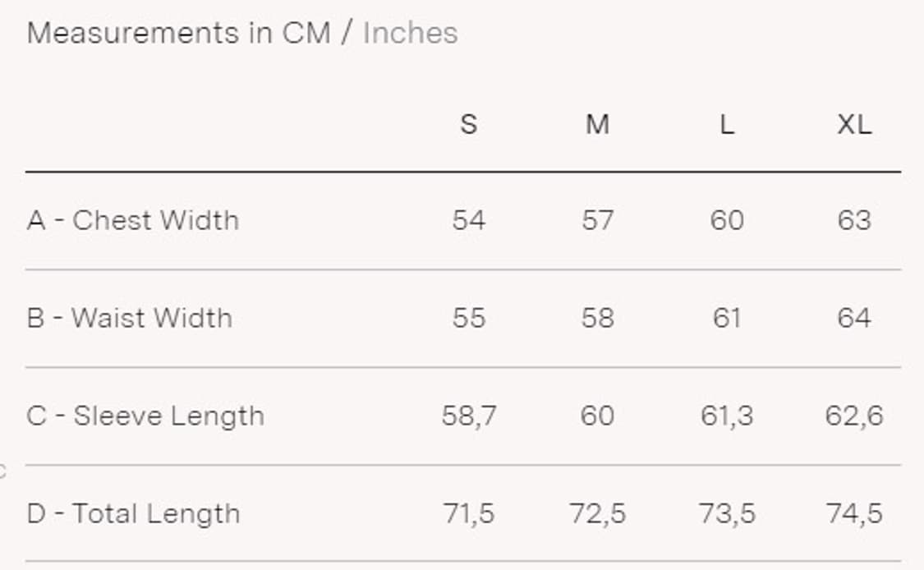Click total length value 71,5
This screenshot has height=570, width=924.
pyautogui.click(x=469, y=514)
